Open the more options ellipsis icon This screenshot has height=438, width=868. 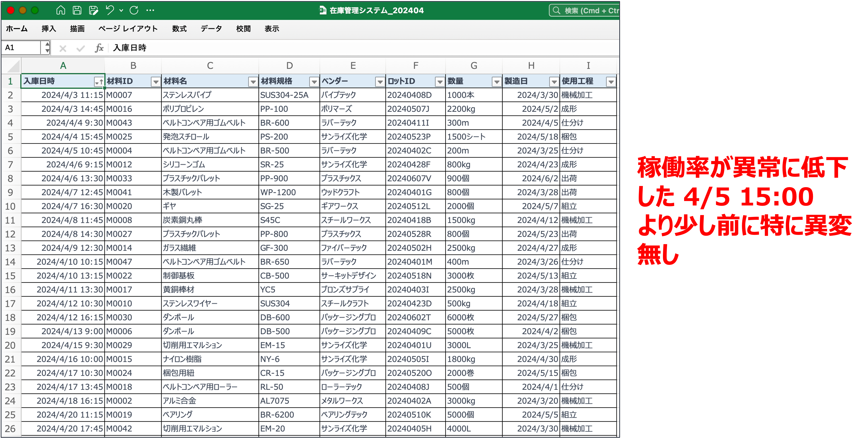[150, 10]
